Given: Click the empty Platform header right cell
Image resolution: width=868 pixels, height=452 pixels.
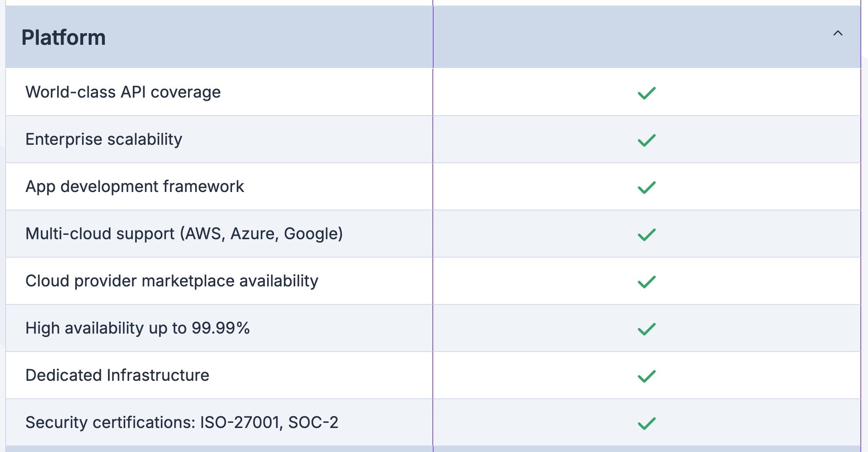Looking at the screenshot, I should (632, 37).
